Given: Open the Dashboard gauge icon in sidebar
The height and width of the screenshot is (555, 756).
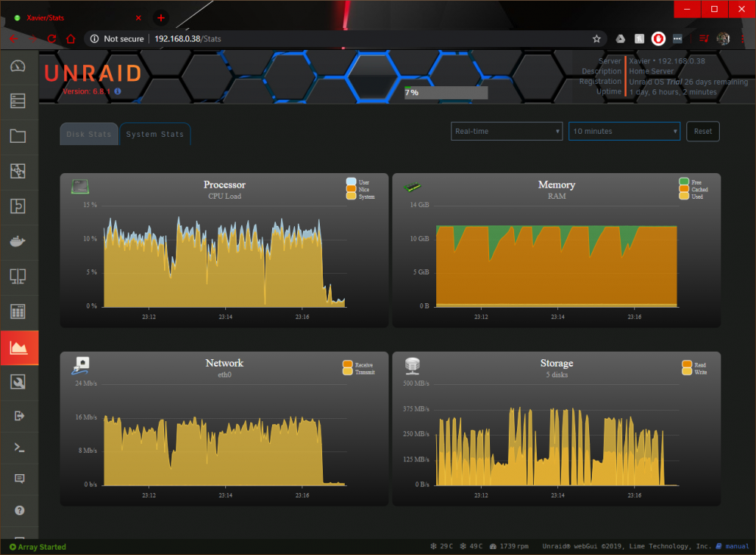Looking at the screenshot, I should 18,66.
